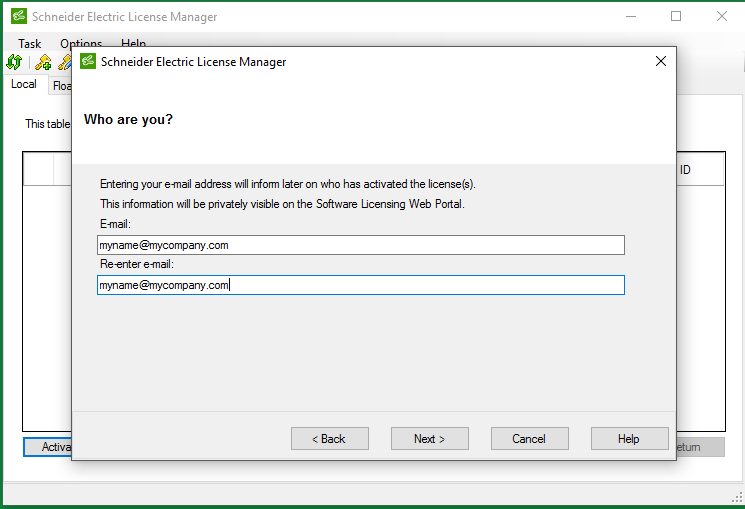Click the ID column header in table

tap(700, 170)
